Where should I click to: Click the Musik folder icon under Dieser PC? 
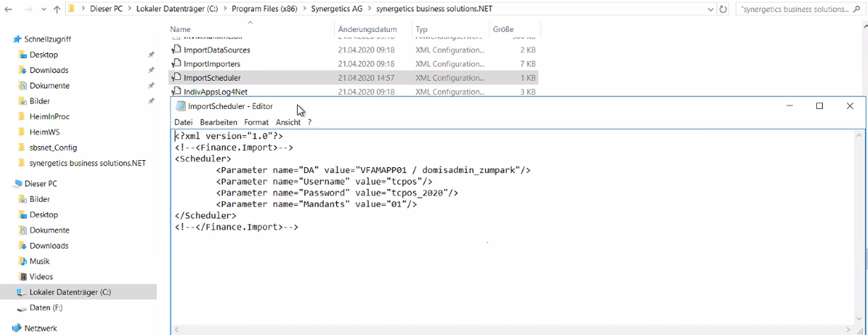coord(23,261)
